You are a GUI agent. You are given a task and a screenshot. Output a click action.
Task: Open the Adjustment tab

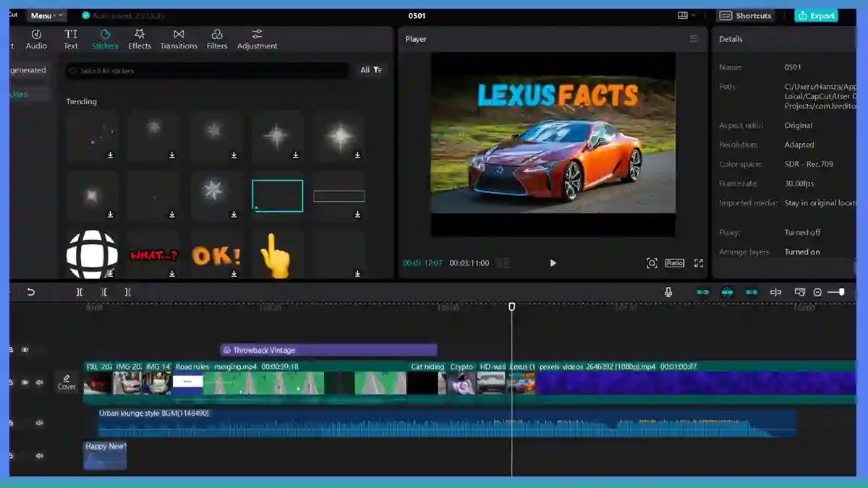257,39
